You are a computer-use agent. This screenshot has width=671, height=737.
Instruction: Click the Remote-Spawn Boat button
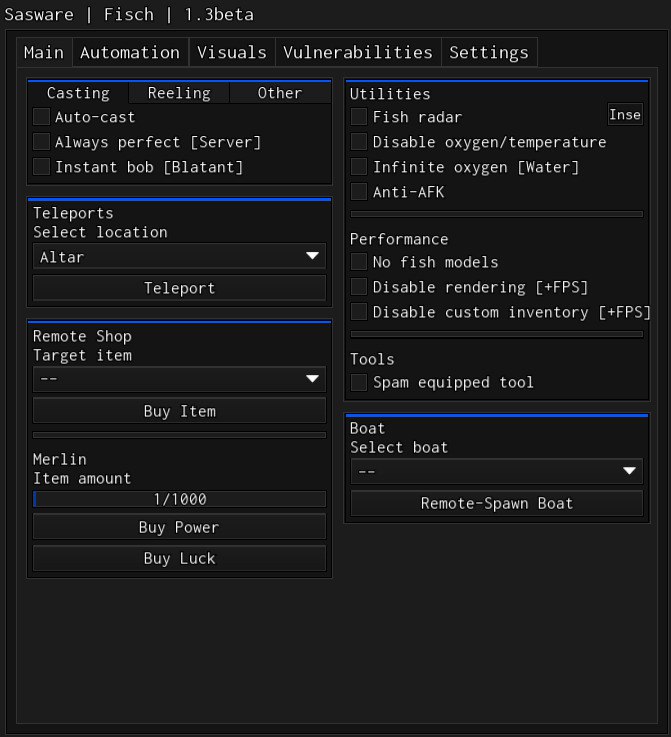[496, 503]
